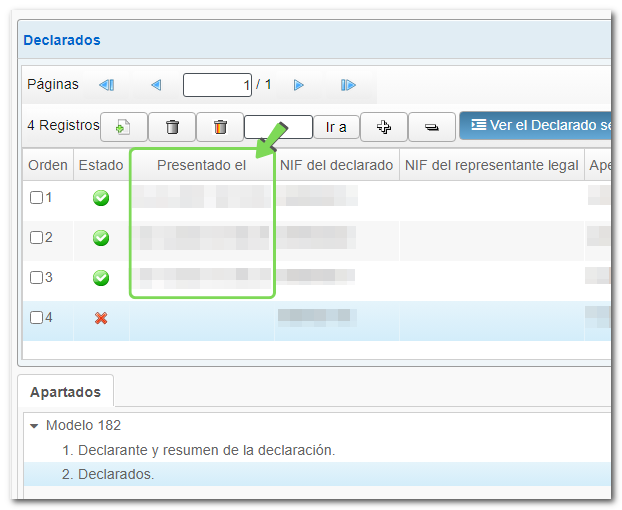
Task: Click the page number input field
Action: [x=217, y=85]
